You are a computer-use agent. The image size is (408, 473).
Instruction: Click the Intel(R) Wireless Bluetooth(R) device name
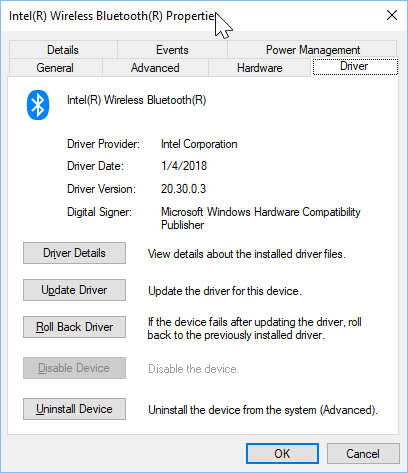point(136,100)
